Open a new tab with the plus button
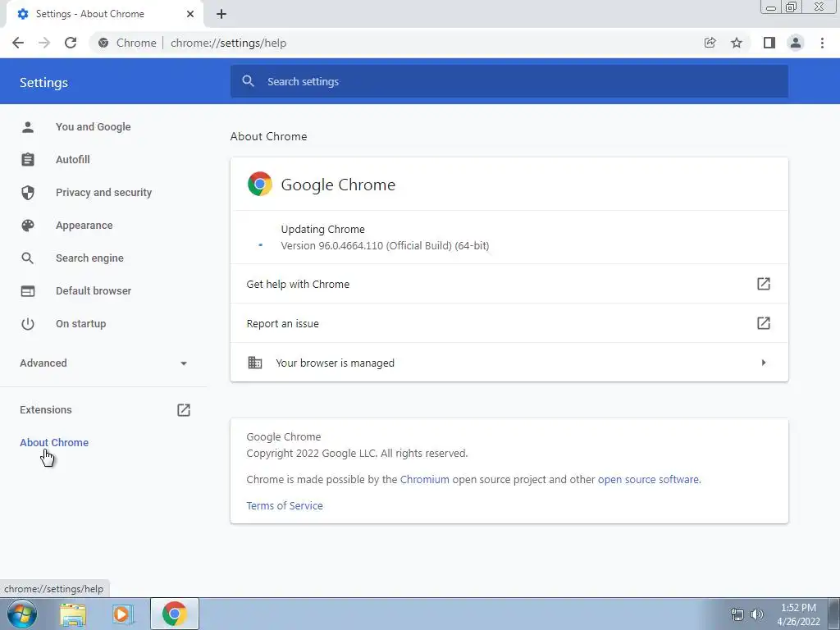840x630 pixels. 221,14
